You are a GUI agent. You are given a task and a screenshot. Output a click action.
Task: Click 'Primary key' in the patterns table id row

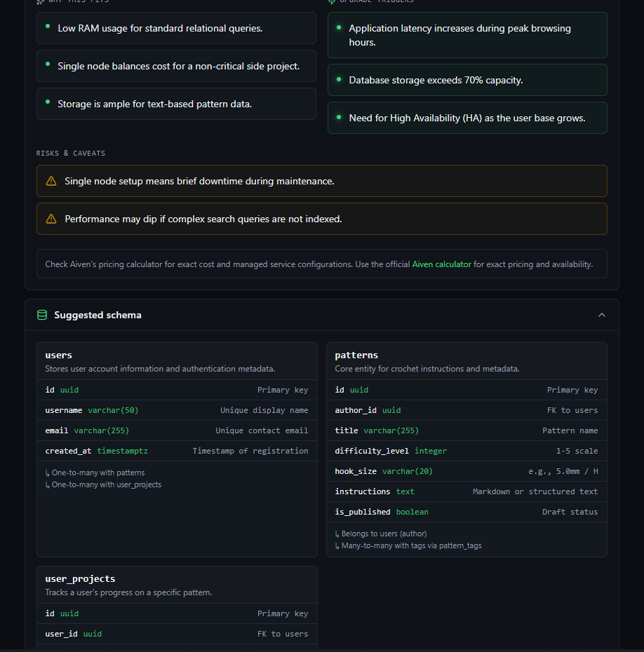click(x=572, y=390)
